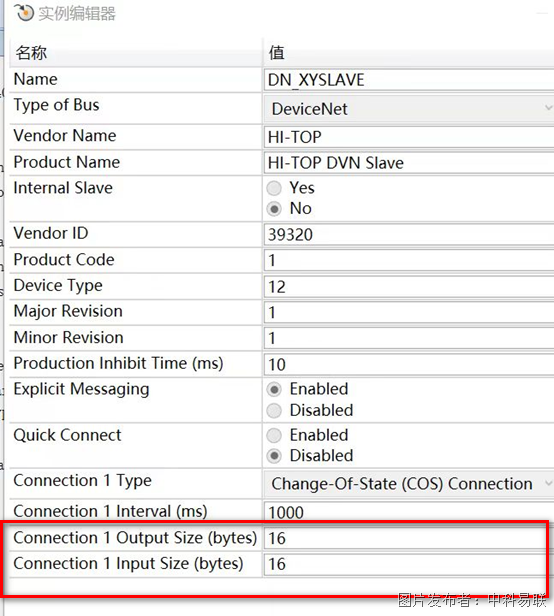This screenshot has width=554, height=616.
Task: Disable Explicit Messaging radio option
Action: (x=274, y=411)
